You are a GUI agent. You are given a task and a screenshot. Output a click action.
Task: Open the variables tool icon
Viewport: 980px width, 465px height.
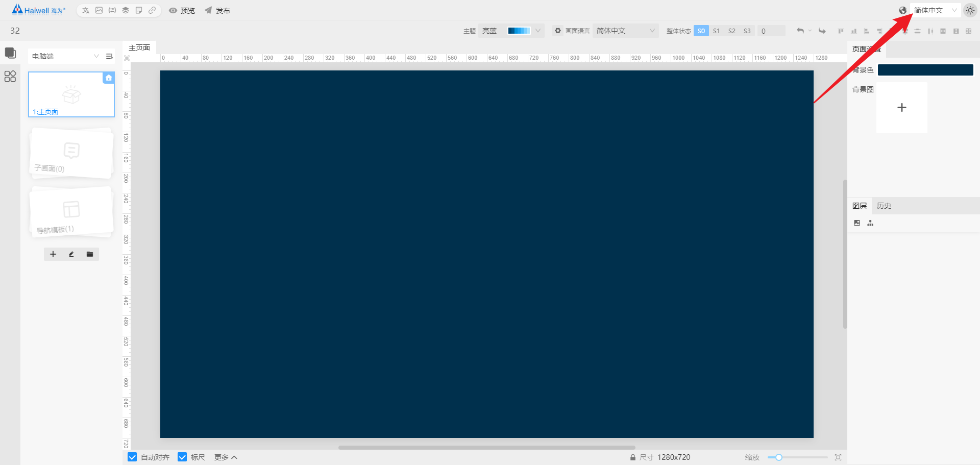click(x=112, y=10)
